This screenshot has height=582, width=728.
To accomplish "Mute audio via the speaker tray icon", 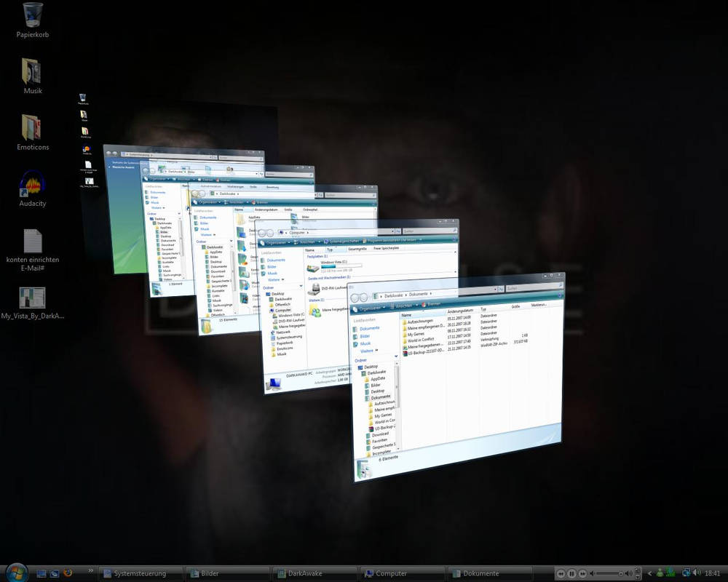I will pos(696,573).
